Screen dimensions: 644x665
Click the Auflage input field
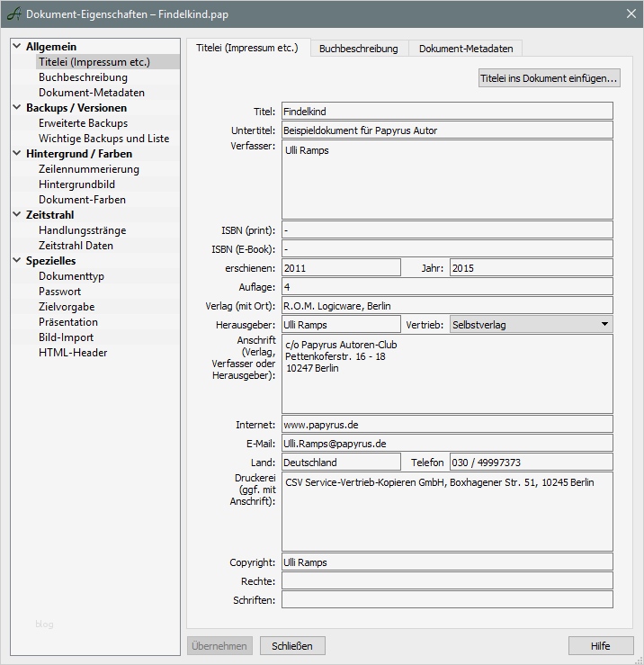coord(447,287)
